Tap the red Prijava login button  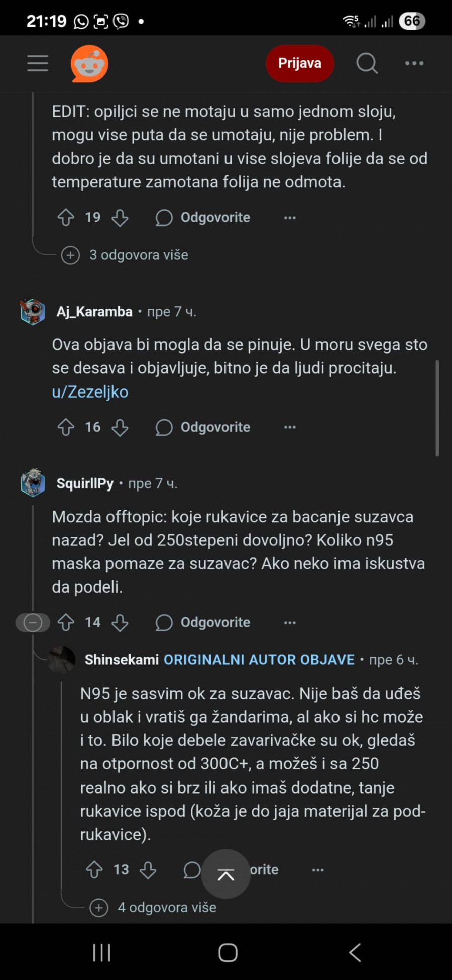[300, 64]
